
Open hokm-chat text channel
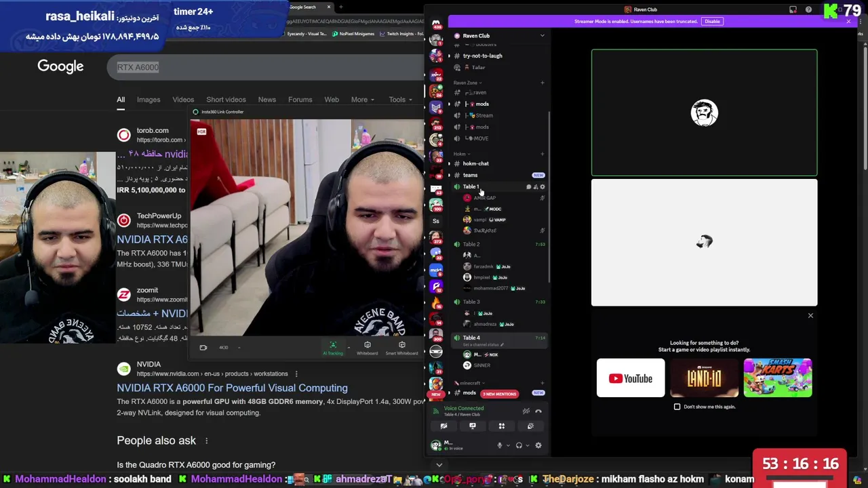click(x=499, y=163)
